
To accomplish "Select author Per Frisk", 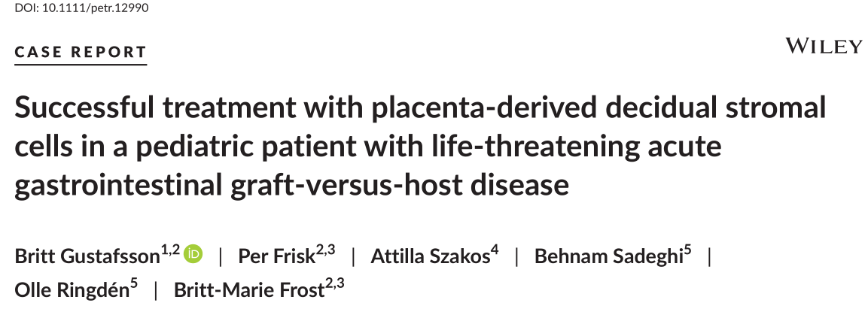I will click(x=277, y=256).
